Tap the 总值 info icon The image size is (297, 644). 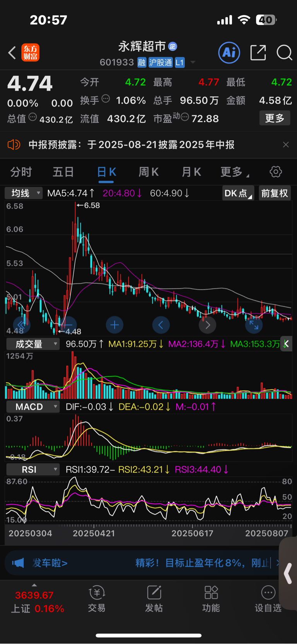coord(33,117)
